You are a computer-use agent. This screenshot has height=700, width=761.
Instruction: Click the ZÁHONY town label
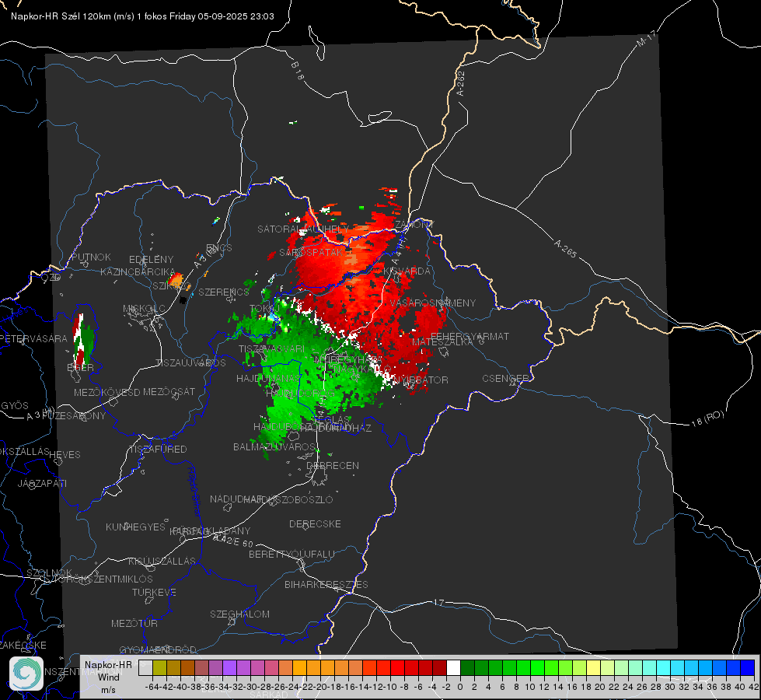tap(414, 225)
